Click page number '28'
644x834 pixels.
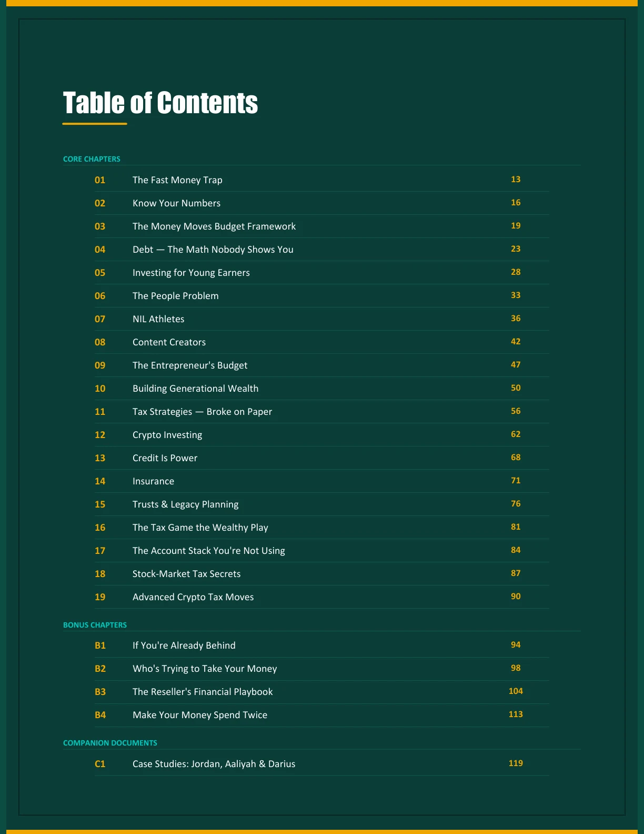(x=516, y=272)
